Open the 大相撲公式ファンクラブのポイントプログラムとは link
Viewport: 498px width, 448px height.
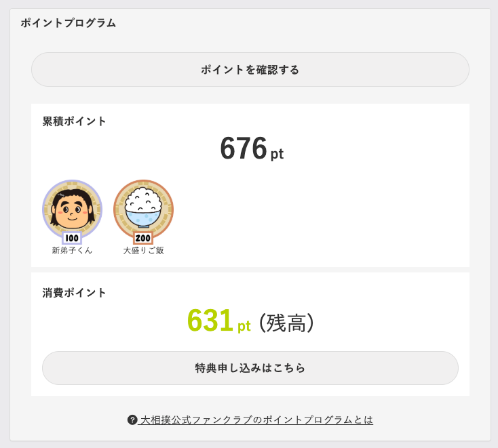click(255, 420)
